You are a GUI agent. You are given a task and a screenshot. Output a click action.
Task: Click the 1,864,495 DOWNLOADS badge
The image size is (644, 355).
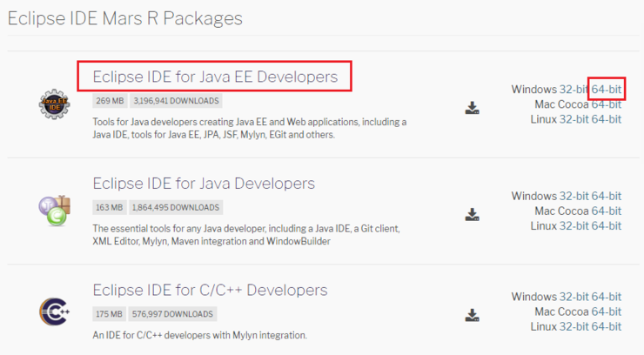coord(176,208)
